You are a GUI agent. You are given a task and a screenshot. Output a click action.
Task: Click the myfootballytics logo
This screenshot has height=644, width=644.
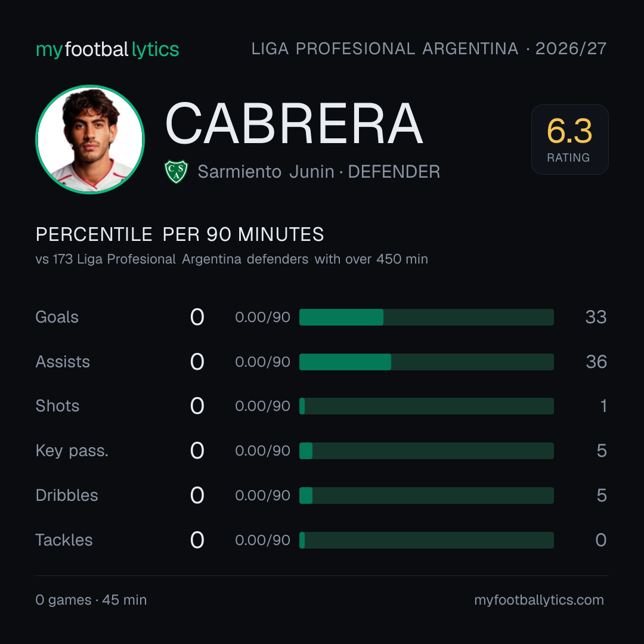click(x=107, y=49)
